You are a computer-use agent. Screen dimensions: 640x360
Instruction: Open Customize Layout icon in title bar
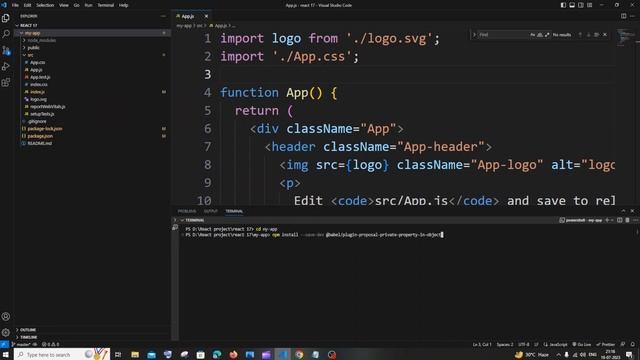point(590,5)
